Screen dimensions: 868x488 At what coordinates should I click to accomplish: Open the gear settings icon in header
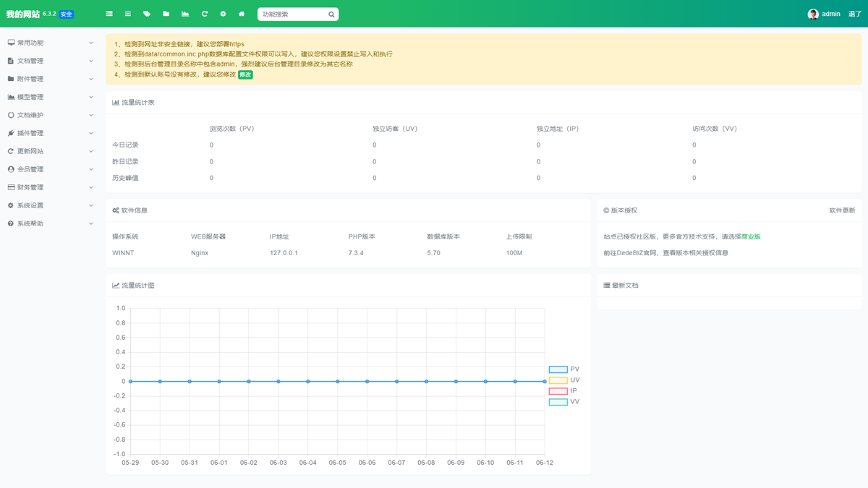(x=223, y=14)
